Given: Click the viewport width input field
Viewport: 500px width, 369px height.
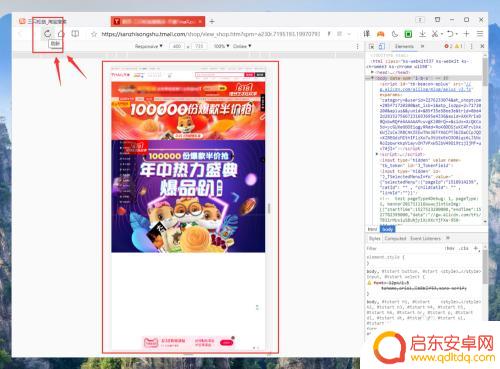Looking at the screenshot, I should click(177, 46).
